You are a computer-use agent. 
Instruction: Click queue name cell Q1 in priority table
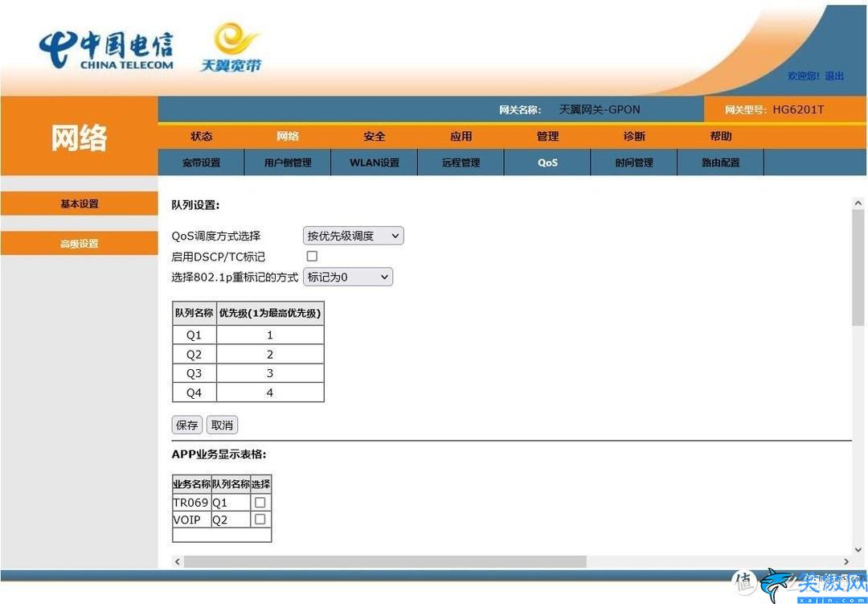194,335
